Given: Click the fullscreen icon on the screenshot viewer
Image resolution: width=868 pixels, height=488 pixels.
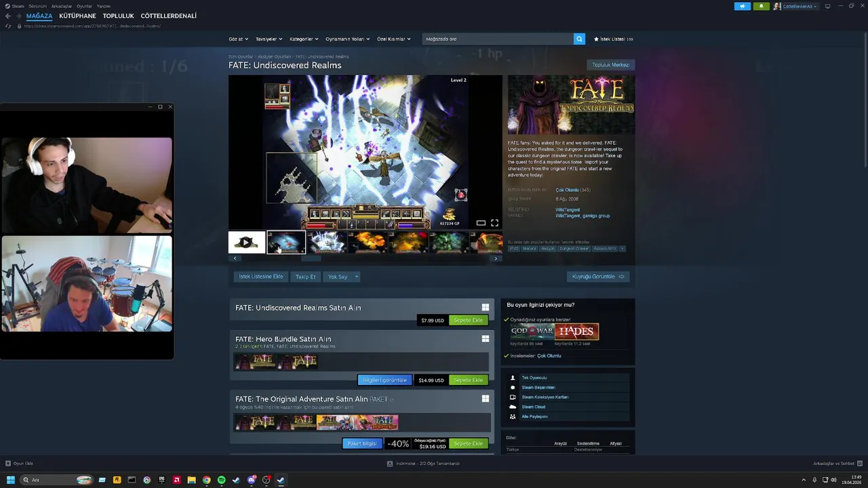Looking at the screenshot, I should [x=494, y=223].
